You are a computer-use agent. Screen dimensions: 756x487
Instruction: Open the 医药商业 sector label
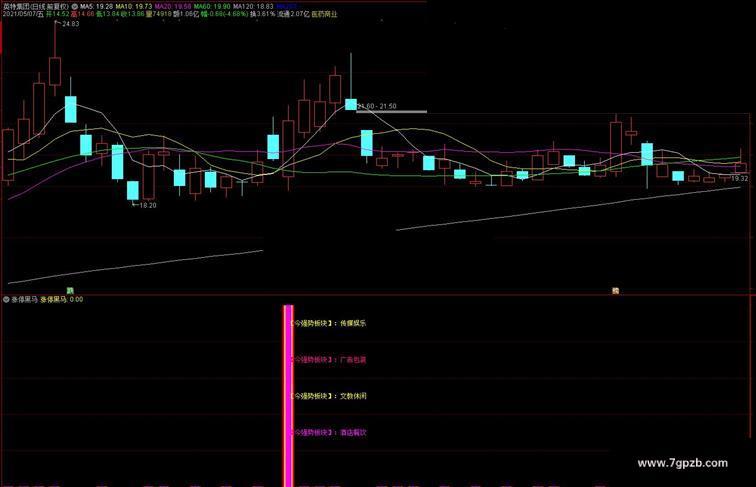click(324, 14)
